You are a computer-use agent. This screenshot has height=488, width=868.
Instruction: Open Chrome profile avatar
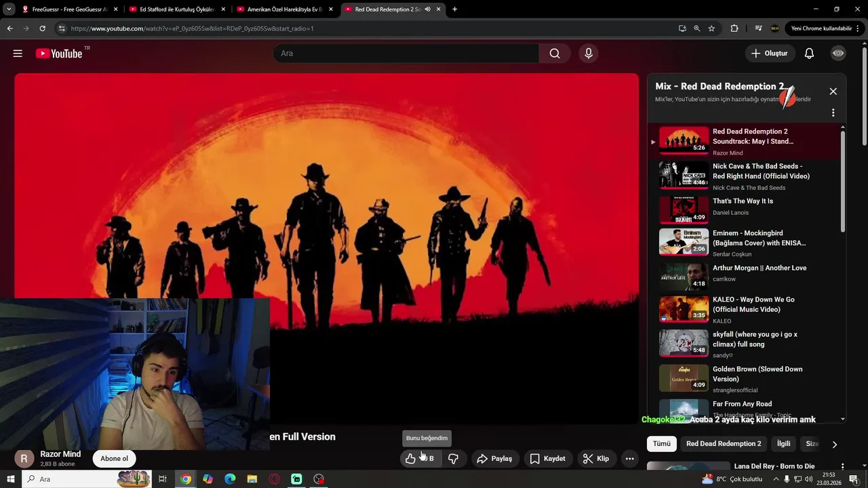(x=775, y=28)
